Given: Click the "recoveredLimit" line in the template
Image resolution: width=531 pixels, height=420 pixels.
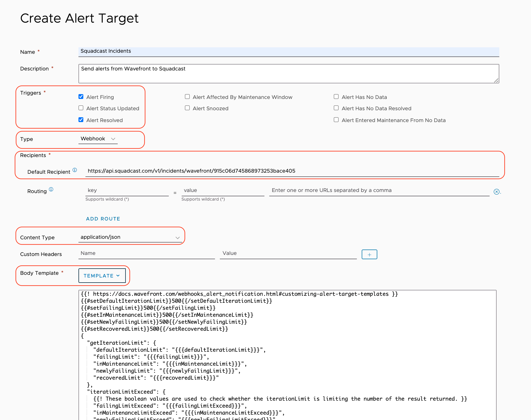Looking at the screenshot, I should point(156,378).
